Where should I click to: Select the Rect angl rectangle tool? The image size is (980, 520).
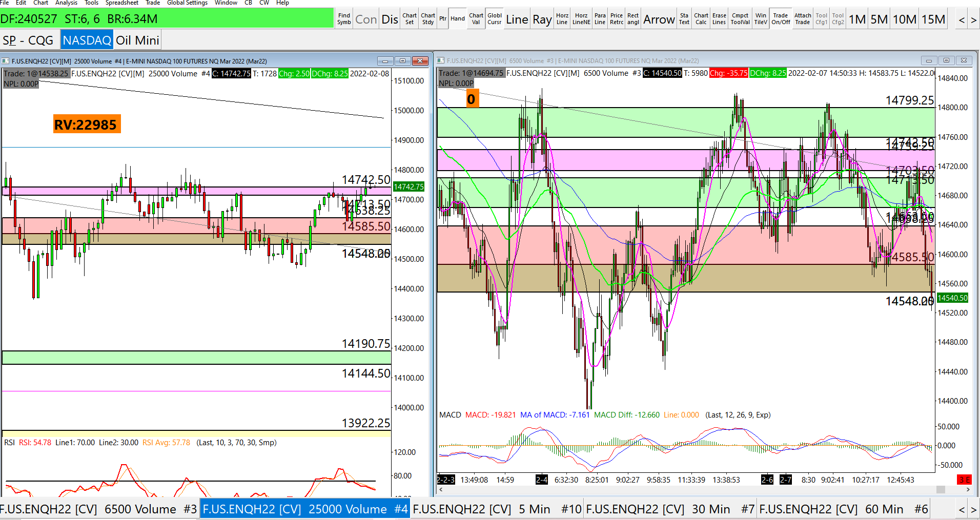633,19
